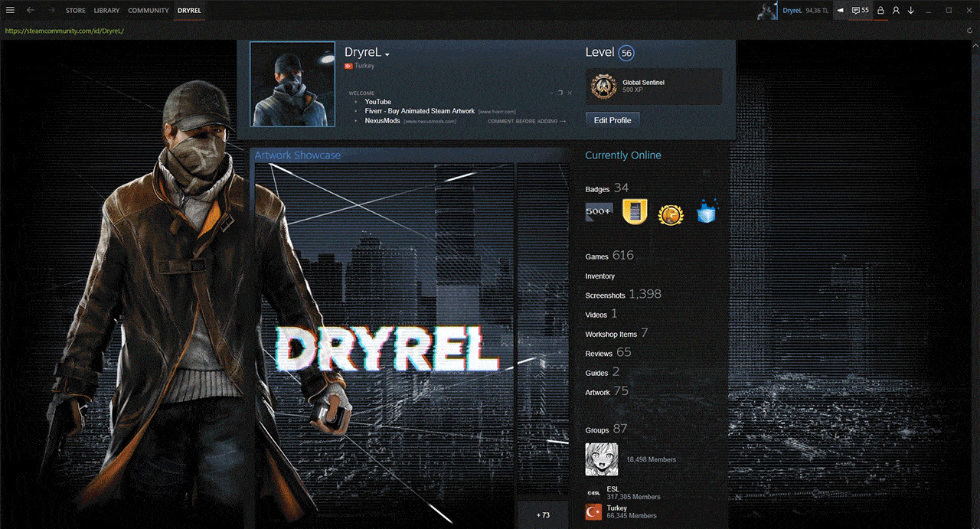
Task: Click the ESL group logo icon
Action: (593, 492)
